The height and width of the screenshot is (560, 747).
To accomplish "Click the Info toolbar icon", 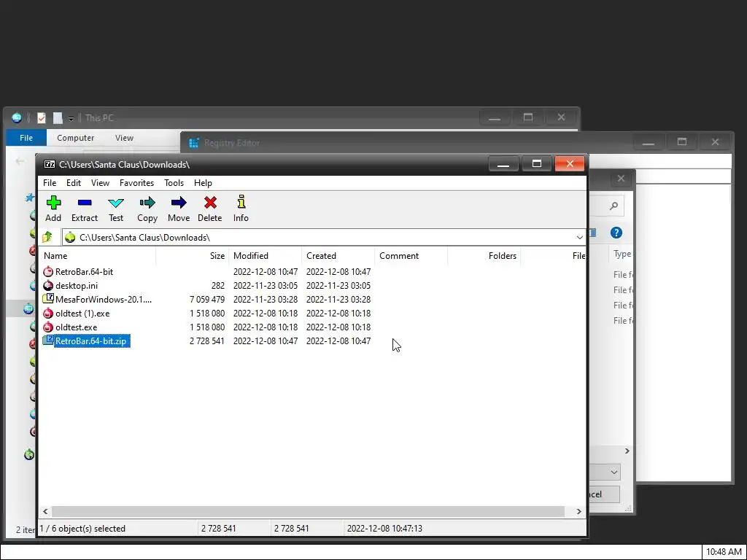I will tap(241, 202).
